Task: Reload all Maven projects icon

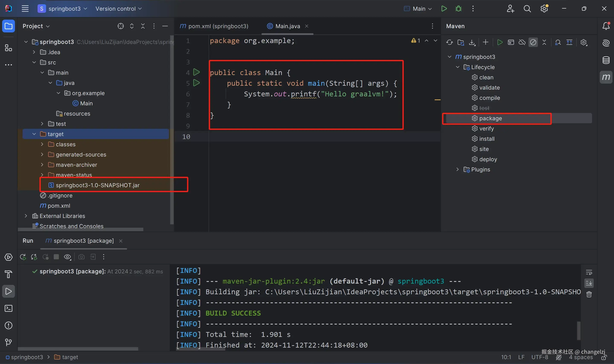Action: point(449,42)
